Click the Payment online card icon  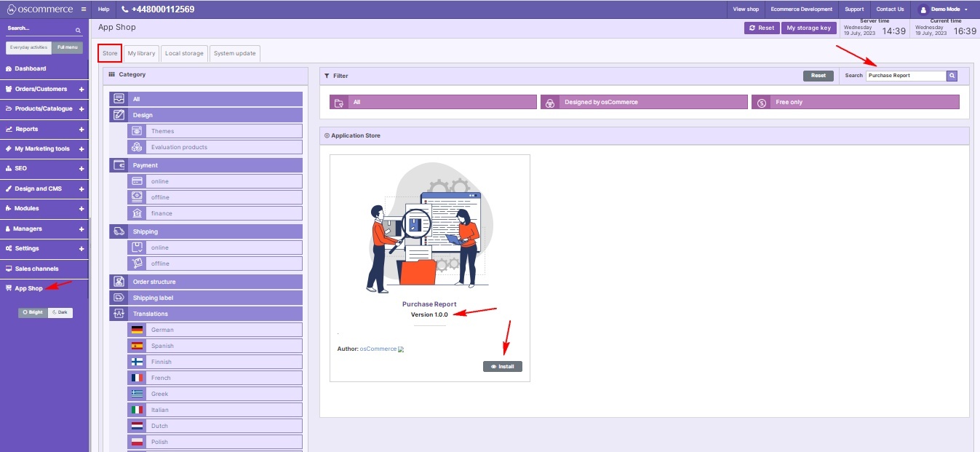pyautogui.click(x=137, y=181)
